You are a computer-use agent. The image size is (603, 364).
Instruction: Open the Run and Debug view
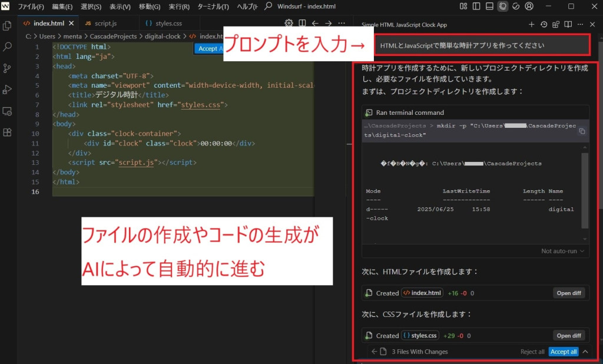[x=7, y=90]
